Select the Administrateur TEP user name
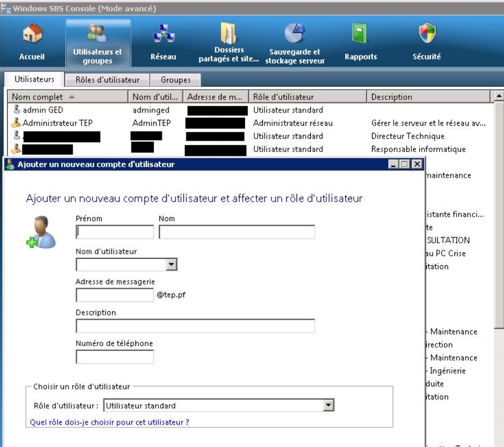This screenshot has height=447, width=504. pyautogui.click(x=58, y=123)
